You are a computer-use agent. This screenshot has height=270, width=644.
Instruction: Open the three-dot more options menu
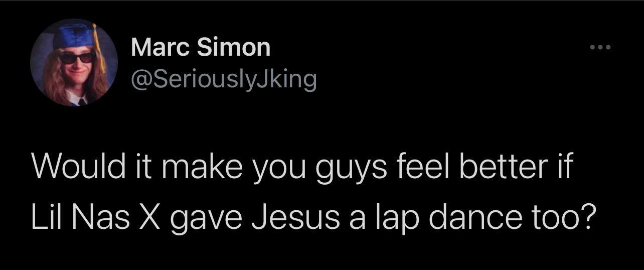click(600, 48)
